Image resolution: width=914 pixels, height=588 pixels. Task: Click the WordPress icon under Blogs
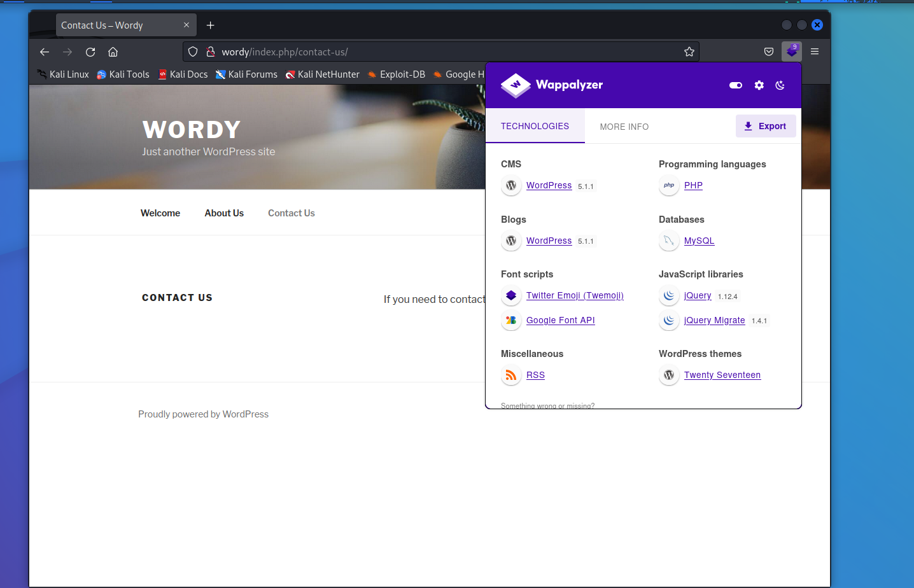point(511,241)
